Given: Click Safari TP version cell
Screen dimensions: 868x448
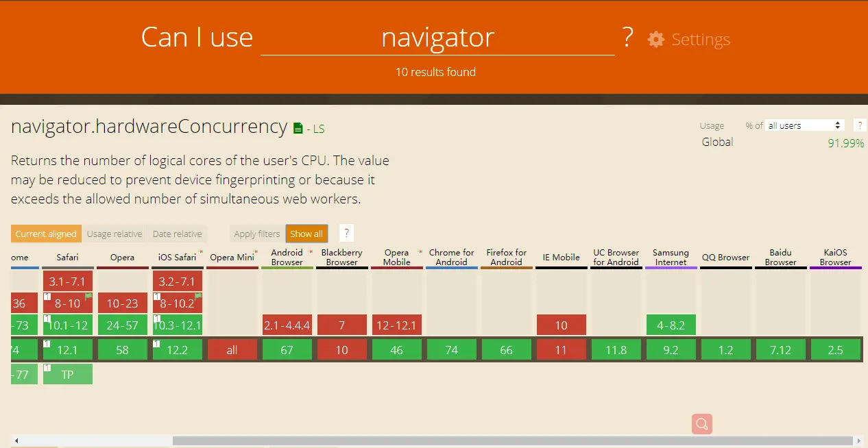Looking at the screenshot, I should [x=68, y=375].
